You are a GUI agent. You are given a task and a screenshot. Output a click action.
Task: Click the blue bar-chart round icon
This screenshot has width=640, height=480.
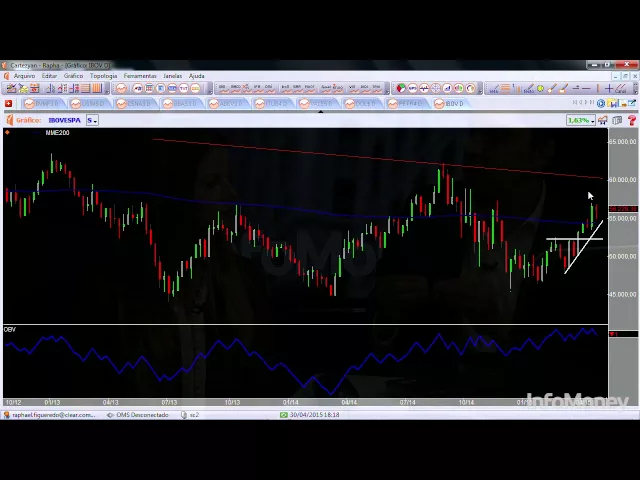click(447, 88)
